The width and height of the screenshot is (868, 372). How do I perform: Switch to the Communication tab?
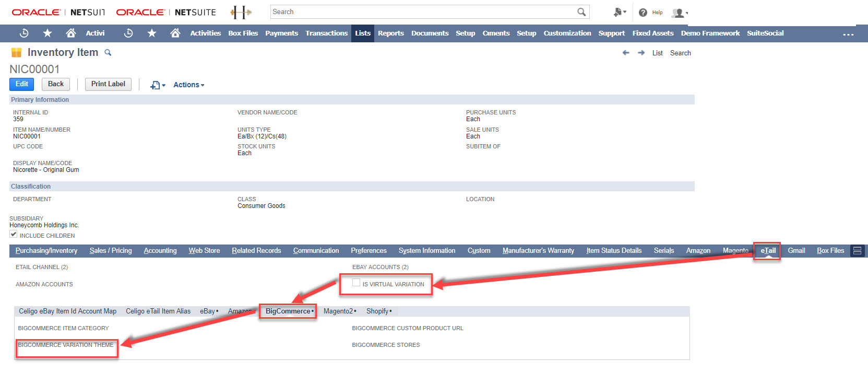click(x=316, y=251)
